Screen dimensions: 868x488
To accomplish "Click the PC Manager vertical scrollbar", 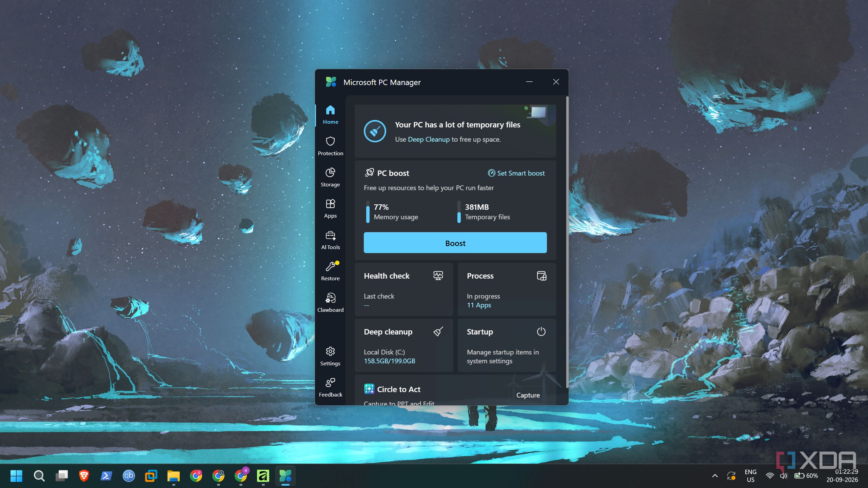I will click(567, 242).
